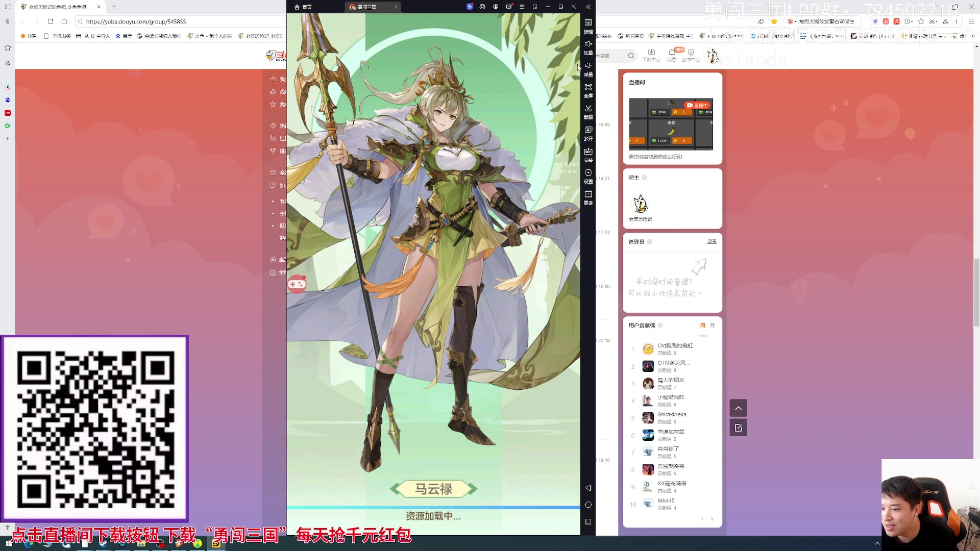Open 老皮历险记 host avatar under 吧主

click(x=641, y=204)
